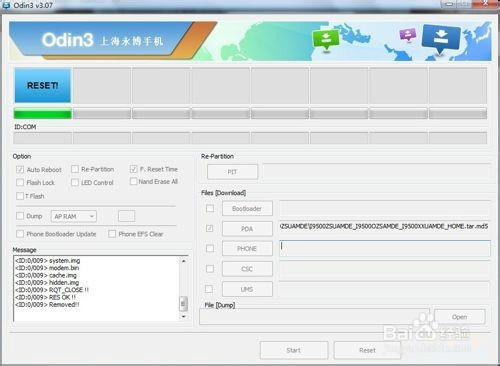The height and width of the screenshot is (366, 500).
Task: Click the Start button
Action: coord(294,350)
